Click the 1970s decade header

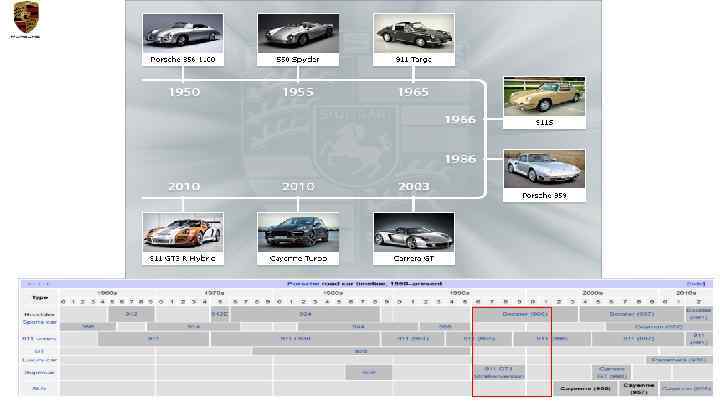coord(214,292)
